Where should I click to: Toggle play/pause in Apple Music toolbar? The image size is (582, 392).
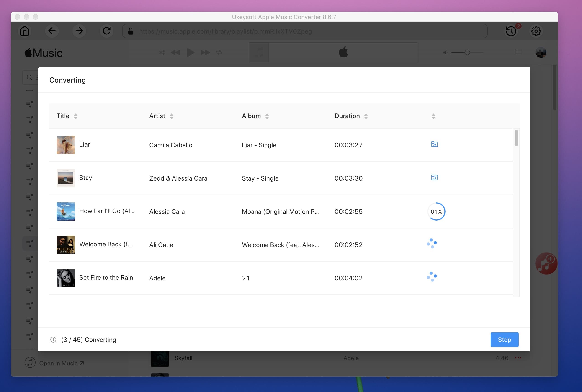pos(190,52)
